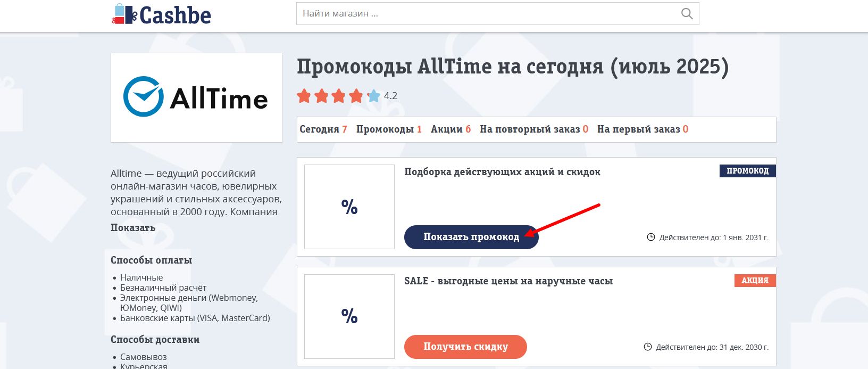This screenshot has width=868, height=369.
Task: Rate with the third star
Action: [x=339, y=96]
